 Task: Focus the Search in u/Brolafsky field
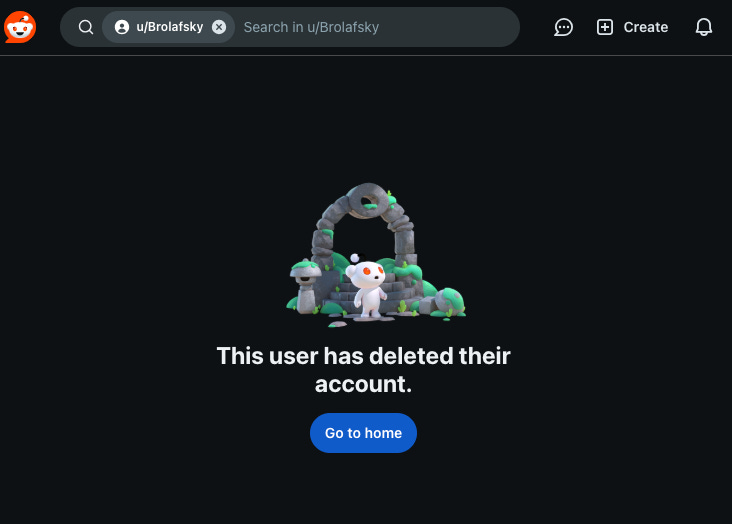(378, 27)
